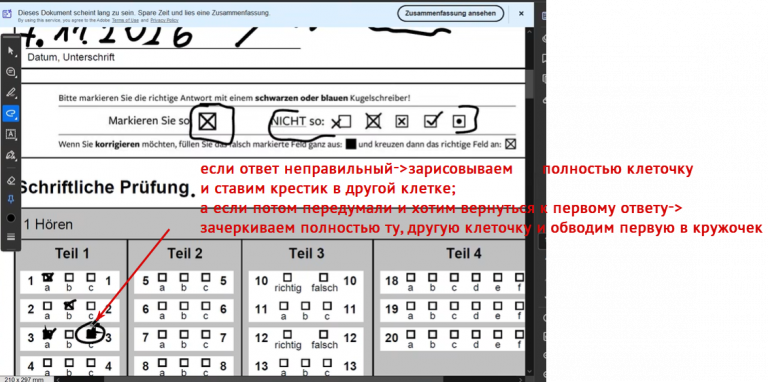The width and height of the screenshot is (768, 382).
Task: Choose the highlighter pen tool
Action: [x=11, y=93]
